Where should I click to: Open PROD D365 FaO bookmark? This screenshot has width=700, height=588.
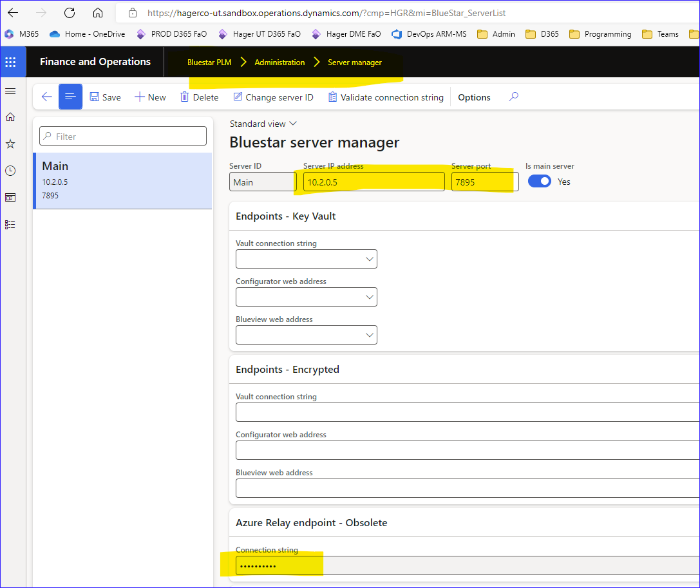pos(172,34)
